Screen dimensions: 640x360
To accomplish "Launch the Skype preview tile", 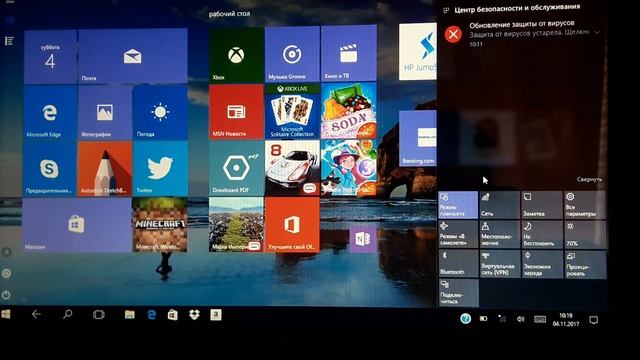I will (49, 169).
